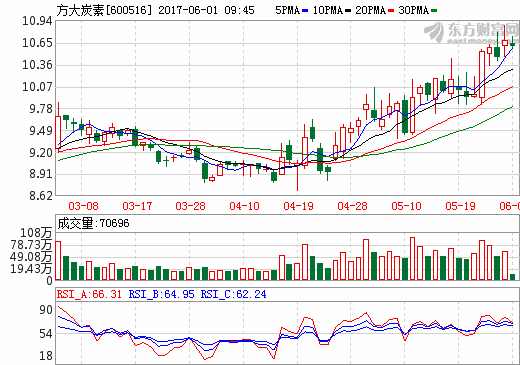Select the timestamp 2017-06-01 09:45
Image resolution: width=520 pixels, height=365 pixels.
pos(206,10)
